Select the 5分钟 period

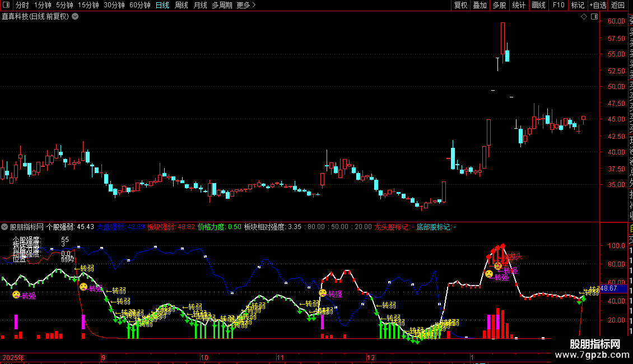tap(64, 5)
